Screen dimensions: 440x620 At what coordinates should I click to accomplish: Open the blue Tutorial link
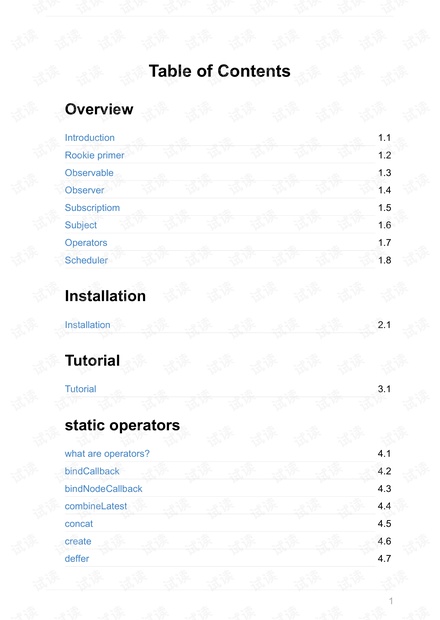[x=81, y=389]
